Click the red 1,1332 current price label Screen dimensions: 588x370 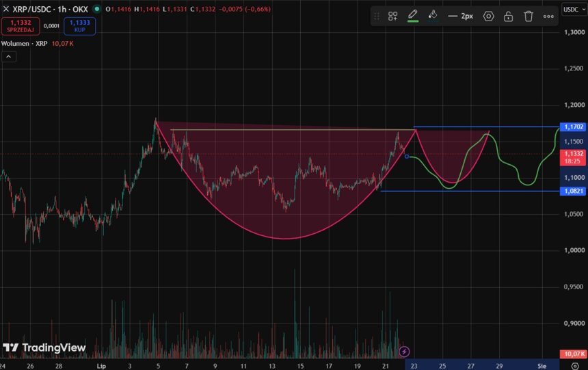tap(573, 157)
